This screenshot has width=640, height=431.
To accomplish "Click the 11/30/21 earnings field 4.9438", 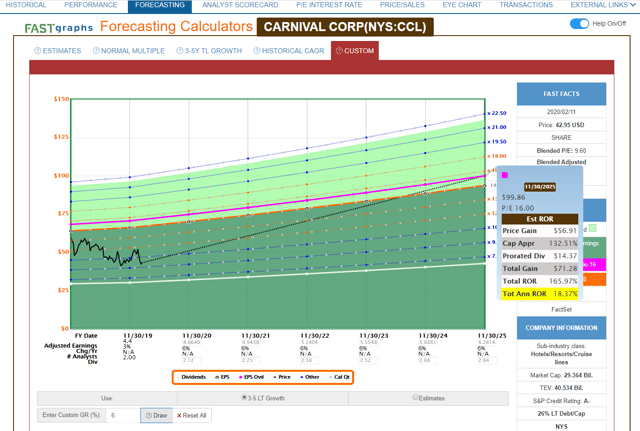I will click(x=251, y=342).
